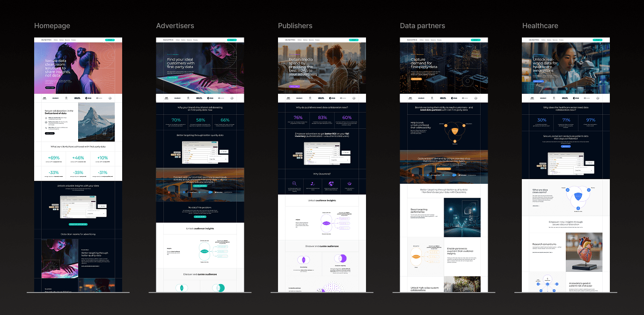
Task: Click the ESA logo in Advertisers logo strip
Action: (x=211, y=98)
